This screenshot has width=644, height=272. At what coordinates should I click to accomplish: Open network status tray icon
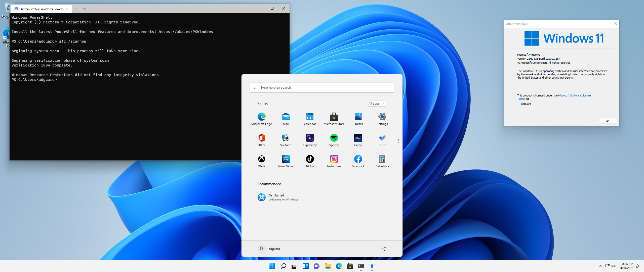tap(607, 266)
